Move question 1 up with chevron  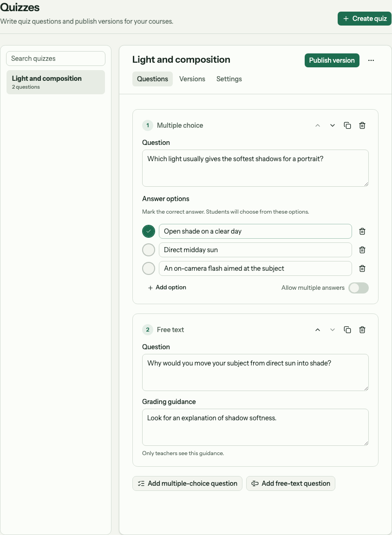(318, 125)
